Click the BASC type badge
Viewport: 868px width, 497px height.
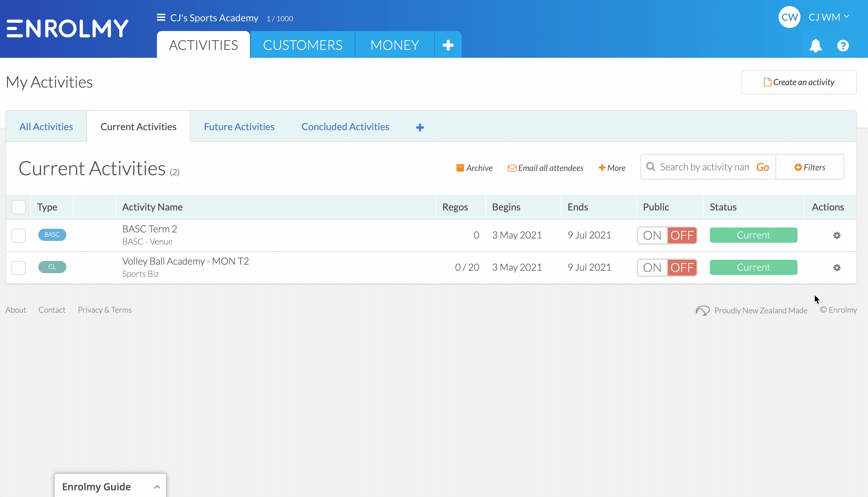(x=52, y=235)
